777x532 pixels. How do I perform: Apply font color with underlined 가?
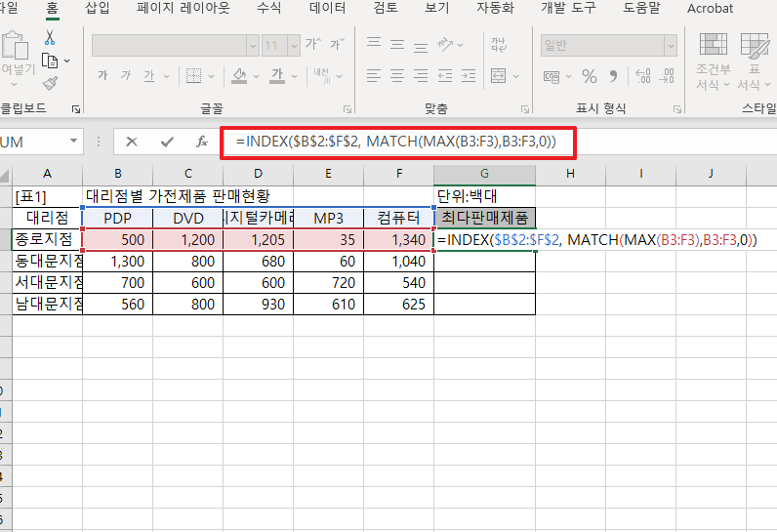(x=277, y=76)
